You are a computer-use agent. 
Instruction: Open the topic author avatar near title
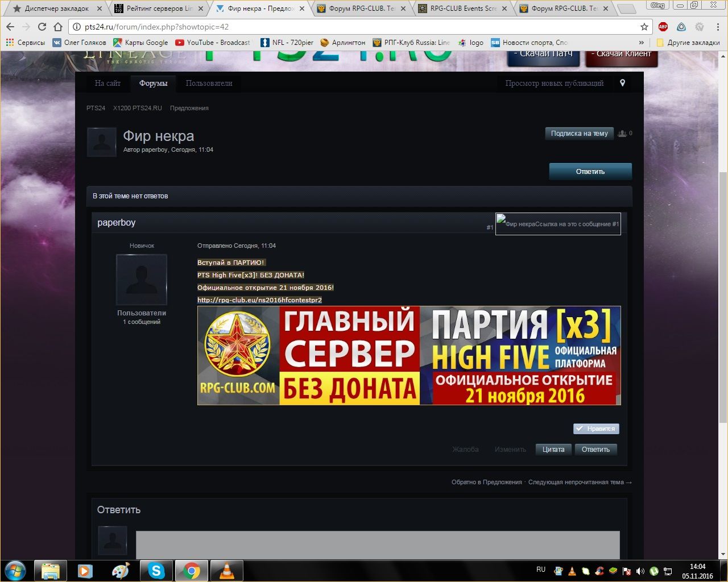point(102,142)
